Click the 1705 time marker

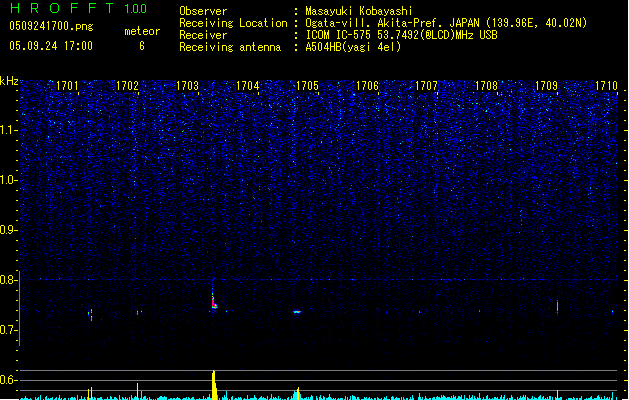pyautogui.click(x=307, y=86)
